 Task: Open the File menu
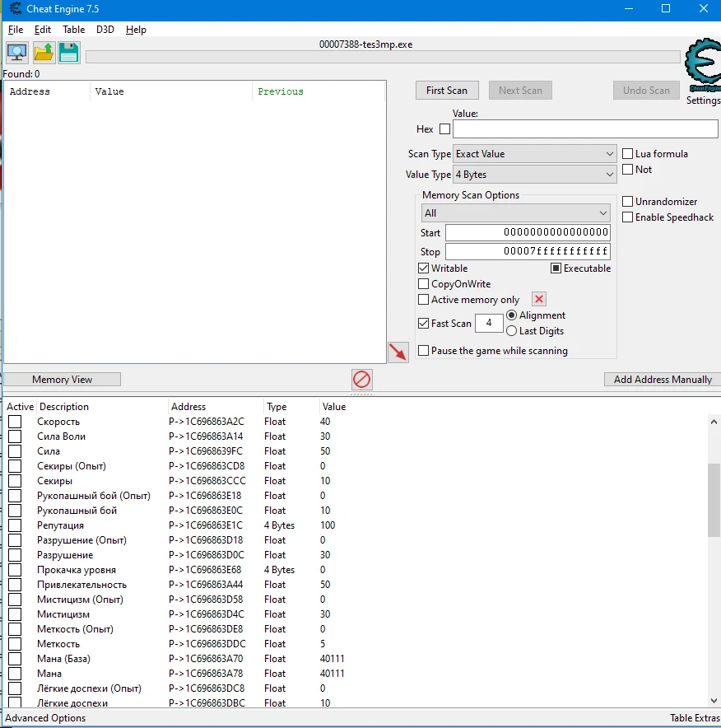point(16,30)
